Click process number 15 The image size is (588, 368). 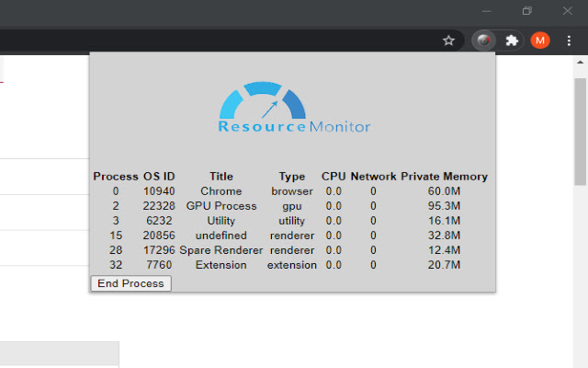coord(116,236)
